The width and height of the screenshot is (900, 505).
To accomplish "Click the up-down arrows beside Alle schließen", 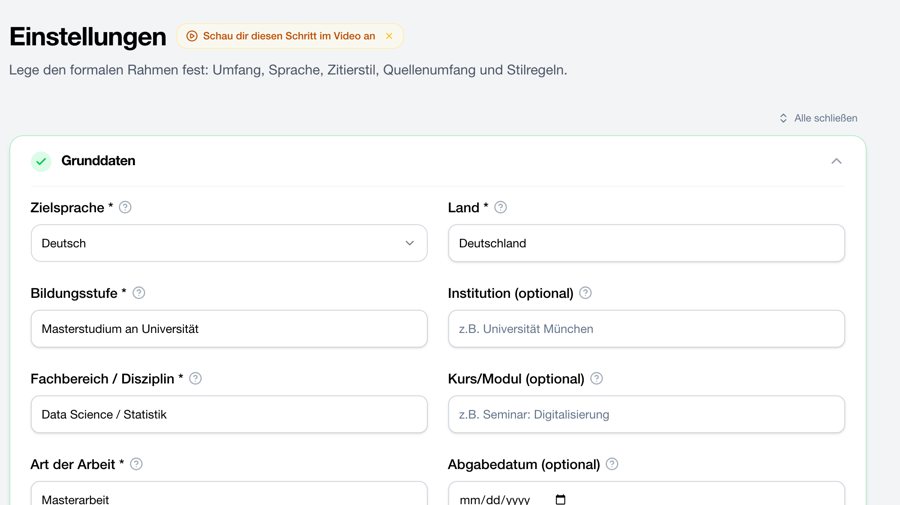I will pyautogui.click(x=783, y=118).
